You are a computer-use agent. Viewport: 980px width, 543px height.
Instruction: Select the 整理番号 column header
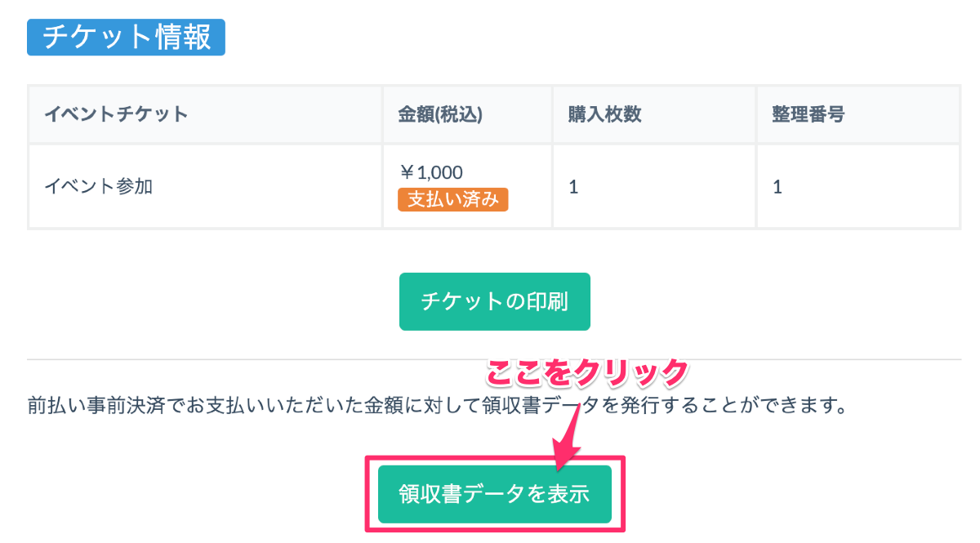[x=808, y=114]
